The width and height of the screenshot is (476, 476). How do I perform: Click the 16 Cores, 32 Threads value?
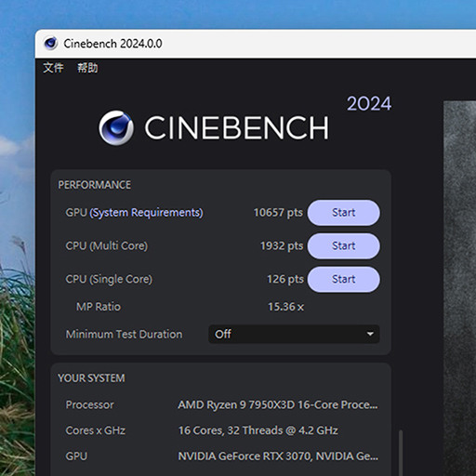(x=258, y=430)
